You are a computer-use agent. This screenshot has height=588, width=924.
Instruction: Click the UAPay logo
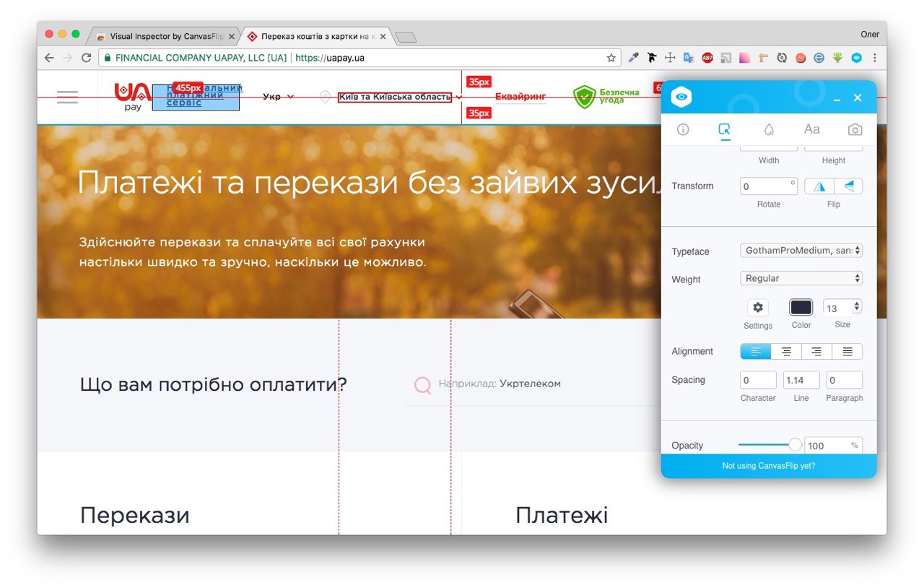(133, 97)
